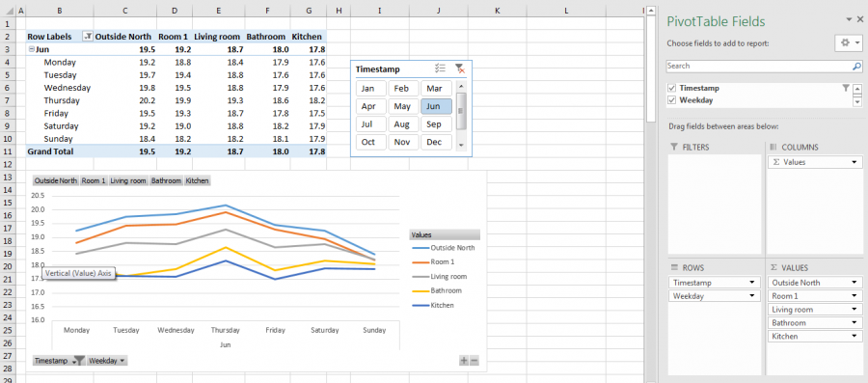868x383 pixels.
Task: Select Feb in the Timestamp slicer
Action: click(x=402, y=89)
